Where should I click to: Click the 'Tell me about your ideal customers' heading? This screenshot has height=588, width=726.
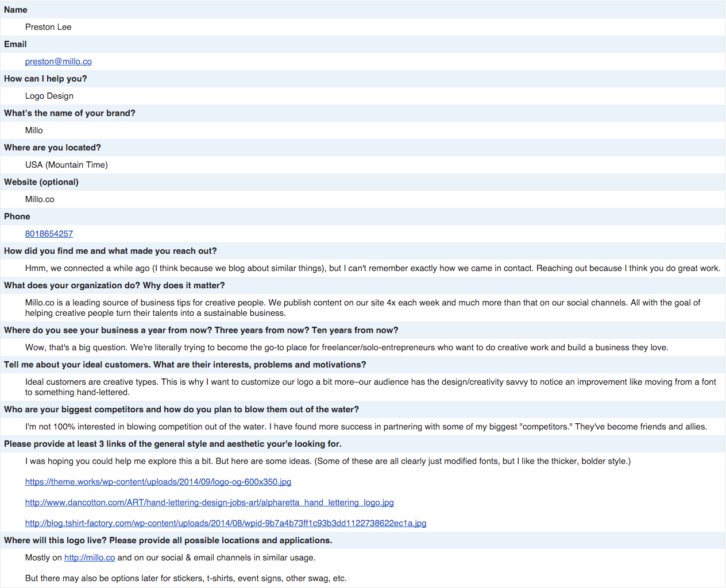point(185,365)
